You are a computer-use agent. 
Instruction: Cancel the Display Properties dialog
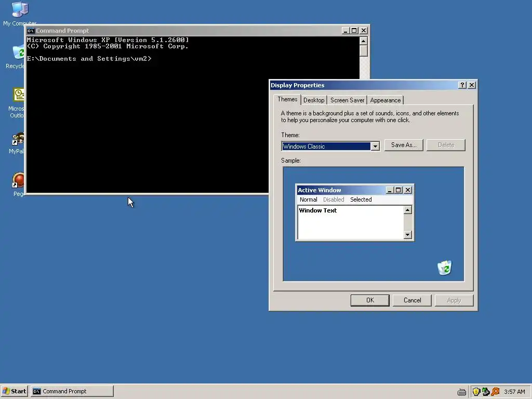point(412,300)
